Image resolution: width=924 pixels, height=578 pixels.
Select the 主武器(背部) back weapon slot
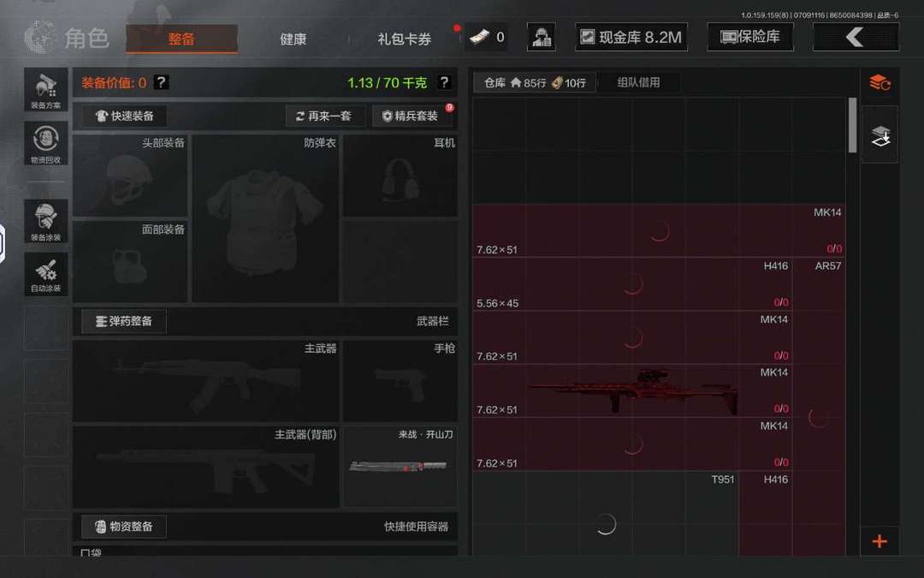[205, 468]
